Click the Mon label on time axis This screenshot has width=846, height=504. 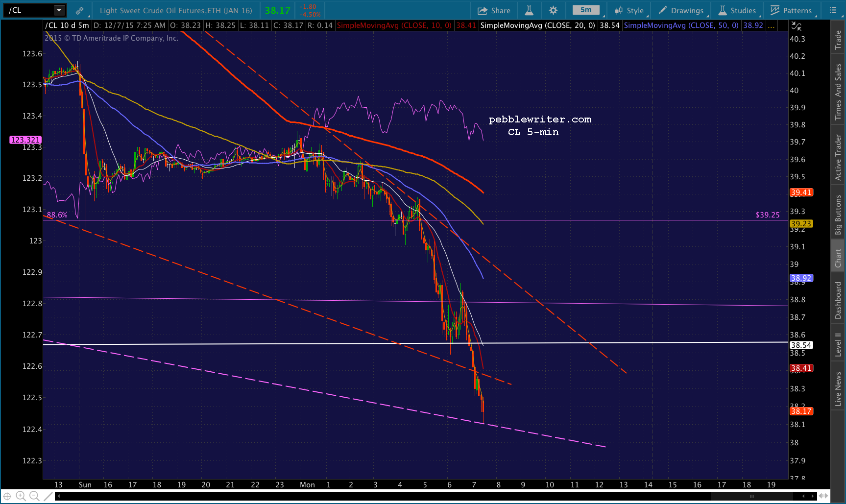307,484
